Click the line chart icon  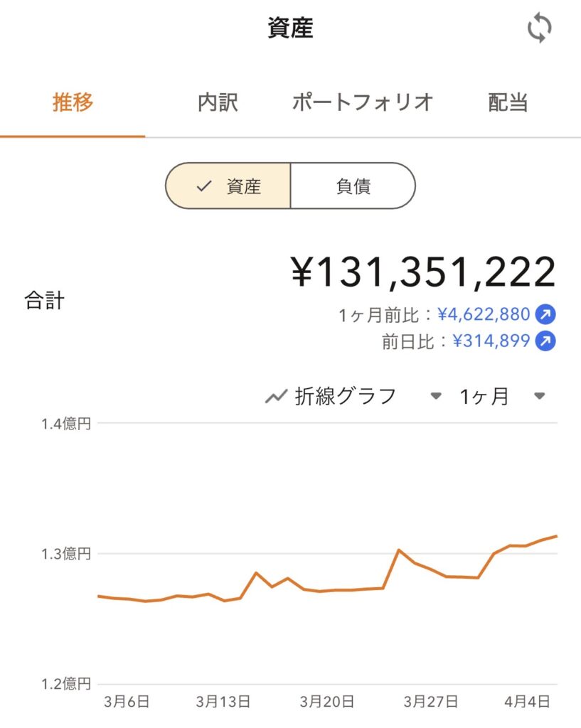(276, 397)
